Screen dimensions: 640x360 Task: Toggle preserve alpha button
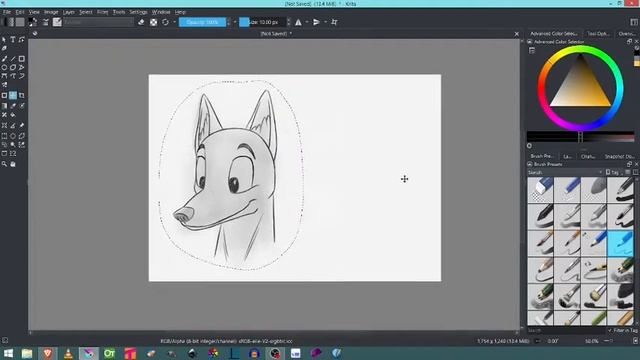[x=153, y=22]
